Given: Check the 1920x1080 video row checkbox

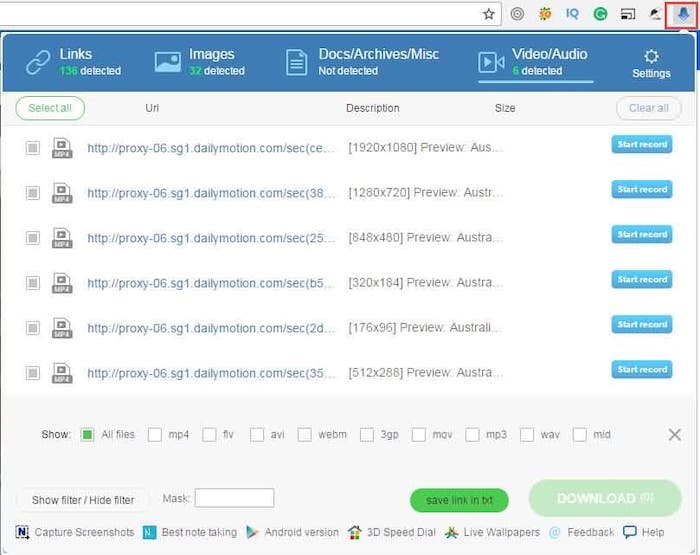Looking at the screenshot, I should pos(33,148).
